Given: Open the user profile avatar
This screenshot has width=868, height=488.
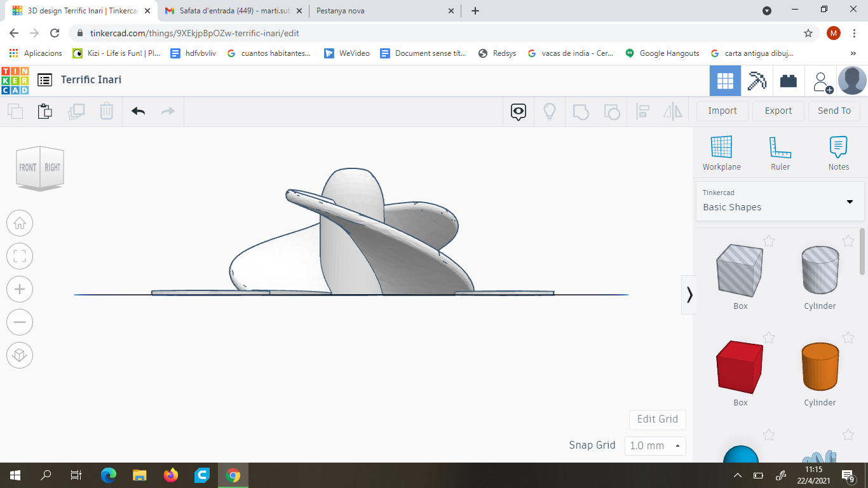Looking at the screenshot, I should coord(852,81).
